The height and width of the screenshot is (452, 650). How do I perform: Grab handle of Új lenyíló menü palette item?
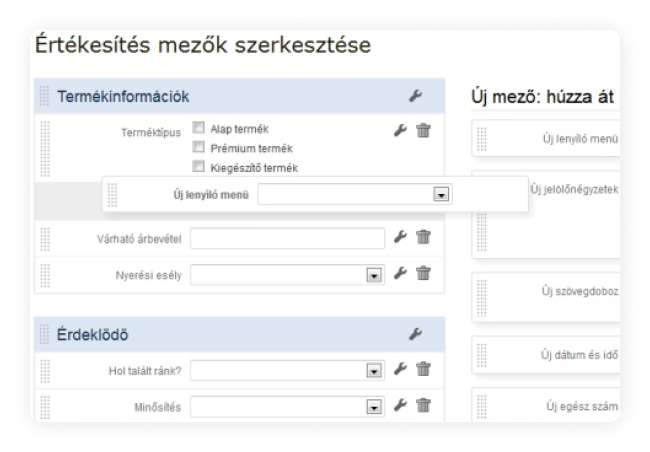pos(481,139)
